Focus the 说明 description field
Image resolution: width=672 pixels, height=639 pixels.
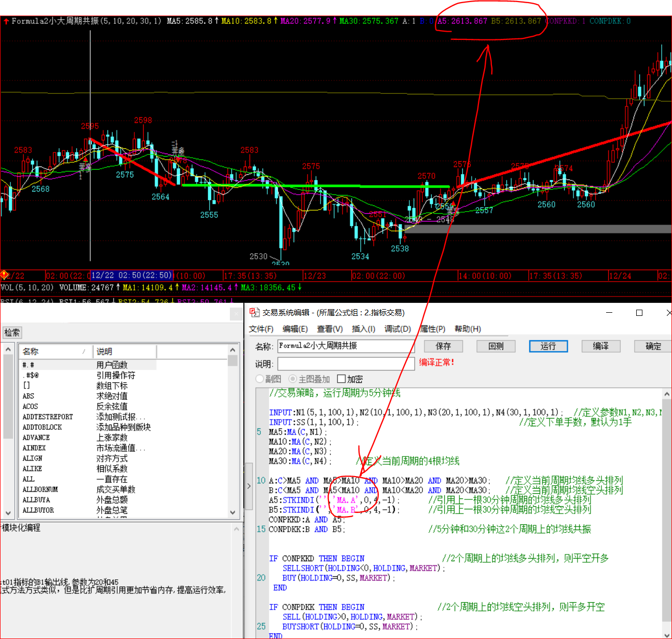pyautogui.click(x=346, y=364)
